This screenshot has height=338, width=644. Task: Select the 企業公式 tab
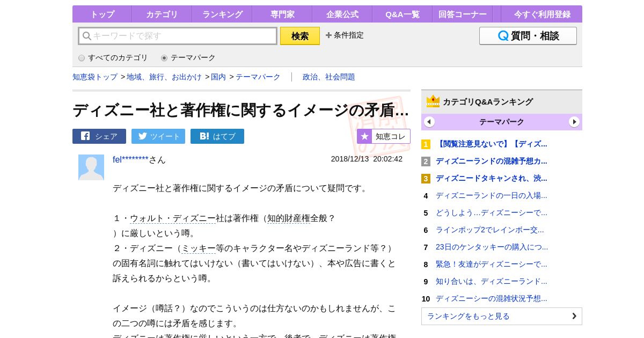(342, 14)
